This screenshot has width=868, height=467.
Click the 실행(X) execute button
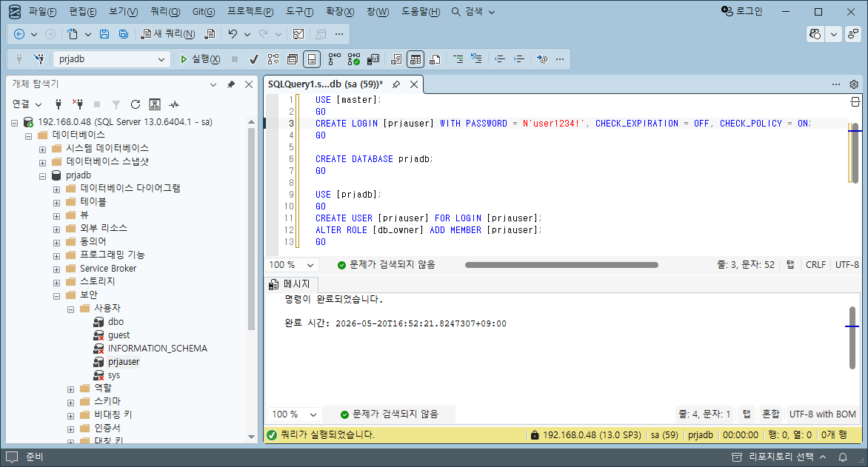(x=200, y=59)
